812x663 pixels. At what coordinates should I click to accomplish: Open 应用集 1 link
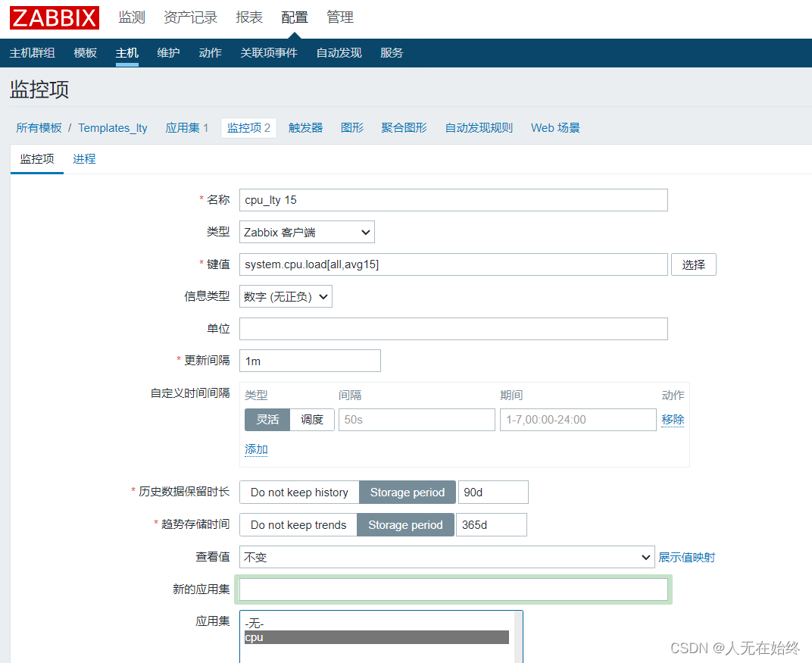tap(186, 128)
